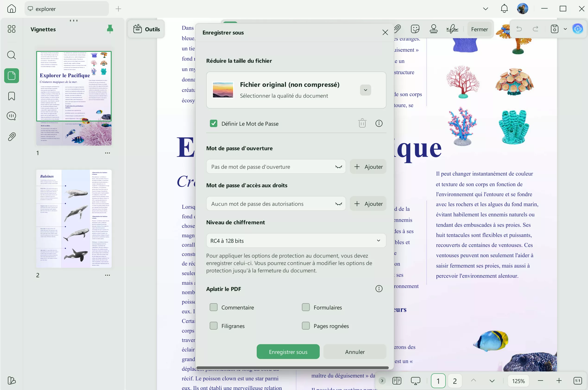Image resolution: width=588 pixels, height=390 pixels.
Task: Add an opening password with Ajouter
Action: pyautogui.click(x=368, y=167)
